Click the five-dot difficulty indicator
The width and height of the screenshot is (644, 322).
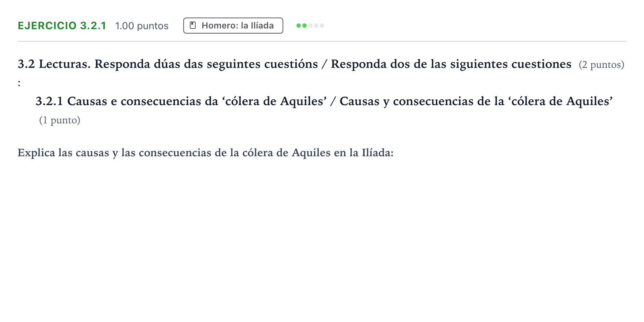pyautogui.click(x=310, y=26)
